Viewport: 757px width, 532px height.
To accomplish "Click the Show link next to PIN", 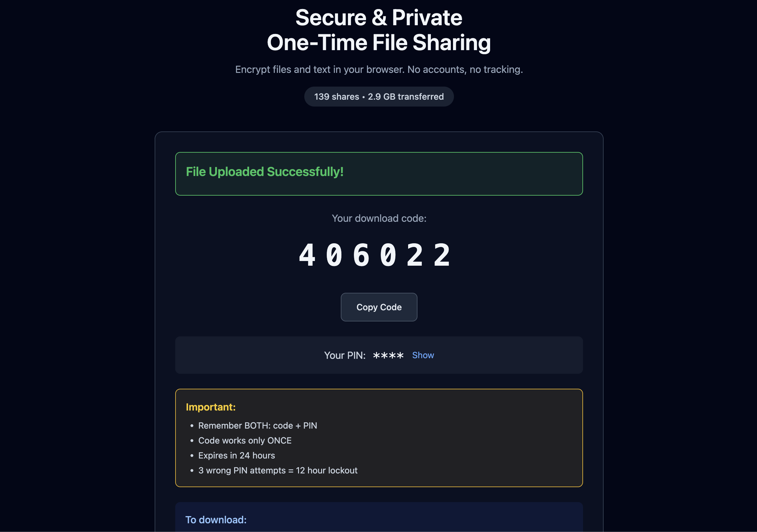I will pos(423,355).
